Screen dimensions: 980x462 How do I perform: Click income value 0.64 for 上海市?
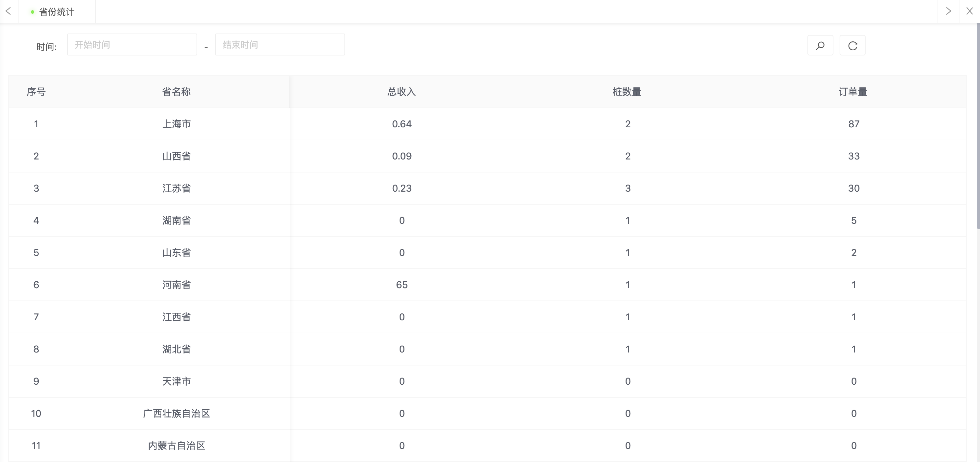[x=402, y=124]
